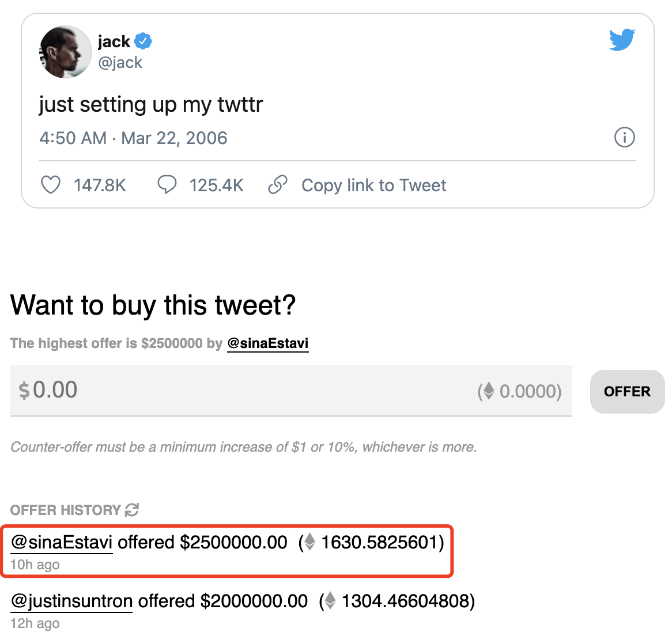Visit the @jack username link

click(x=121, y=62)
